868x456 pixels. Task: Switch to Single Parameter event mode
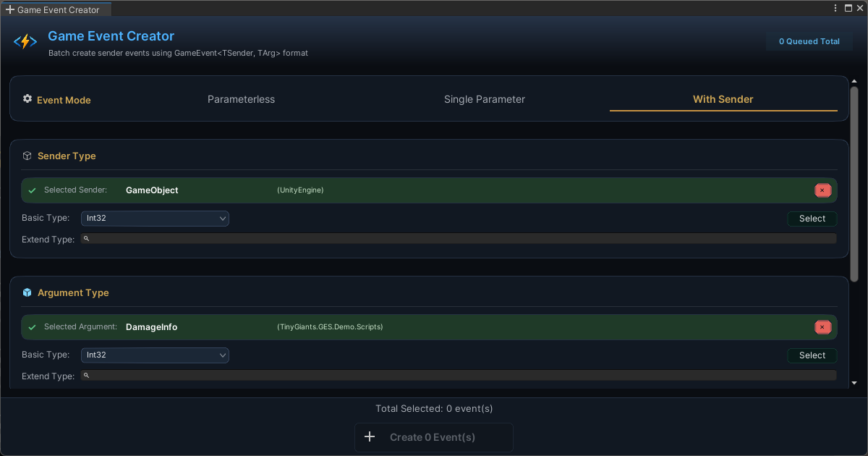tap(485, 99)
